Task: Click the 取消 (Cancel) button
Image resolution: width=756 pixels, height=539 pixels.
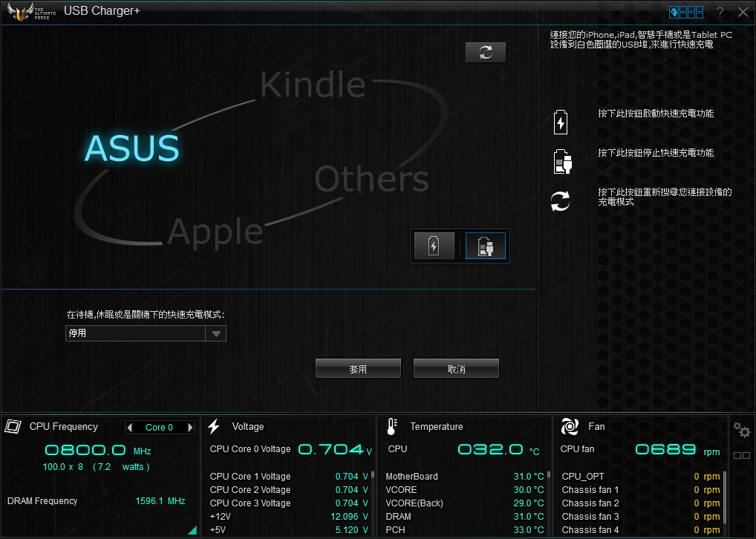Action: coord(456,369)
